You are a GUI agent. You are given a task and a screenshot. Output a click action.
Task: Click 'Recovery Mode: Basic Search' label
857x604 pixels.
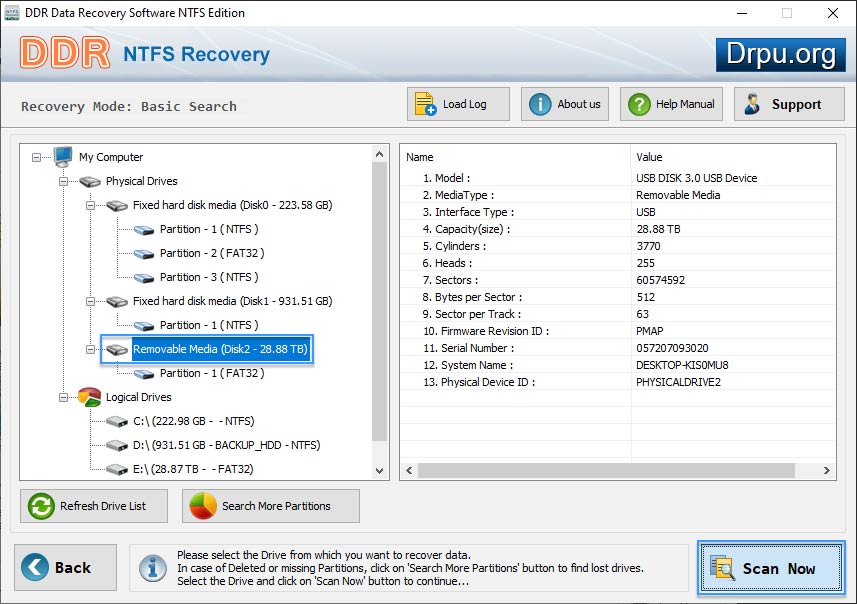pos(129,106)
